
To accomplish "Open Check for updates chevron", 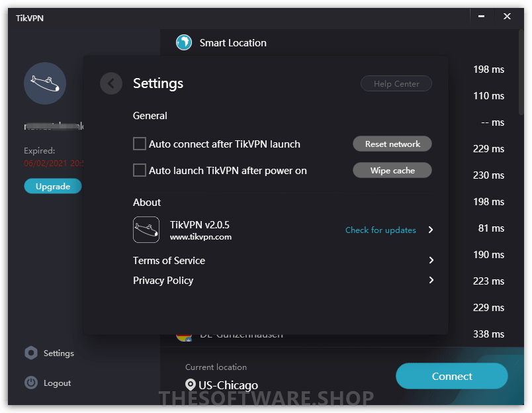I will (x=431, y=230).
